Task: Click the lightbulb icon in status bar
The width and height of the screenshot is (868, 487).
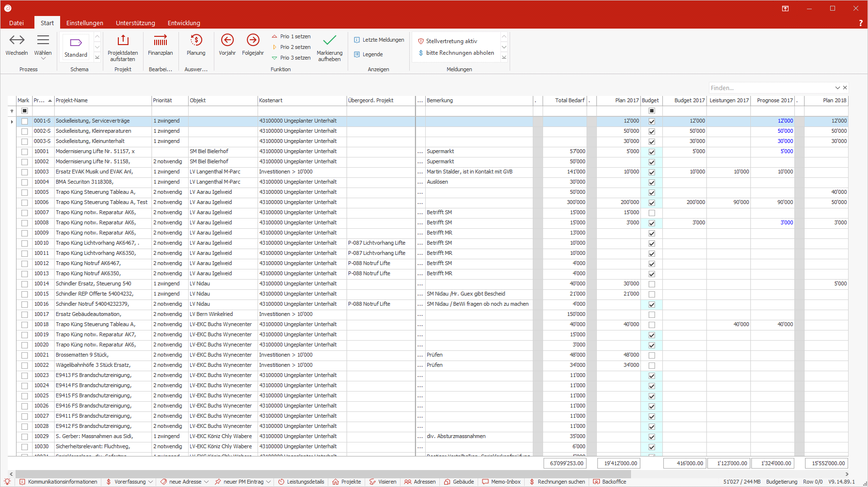Action: tap(7, 482)
